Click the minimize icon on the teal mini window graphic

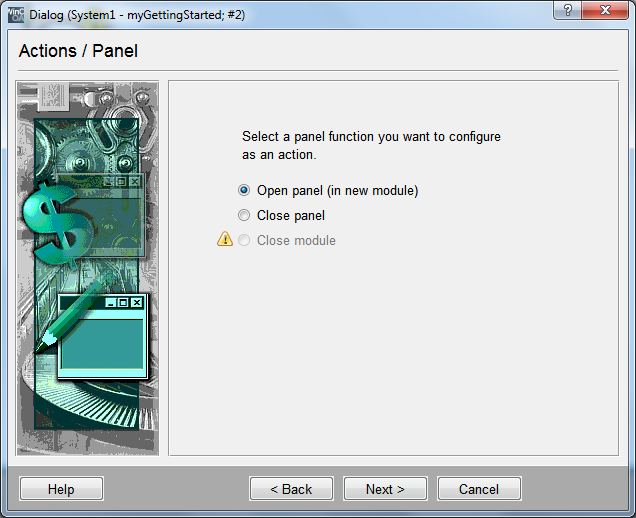(111, 302)
